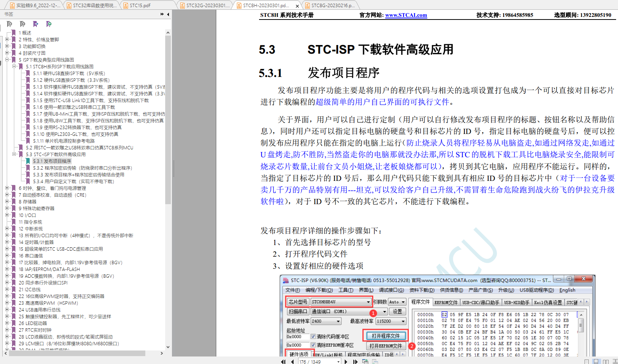
Task: Collapse the bookmark panel with left arrow
Action: [168, 14]
